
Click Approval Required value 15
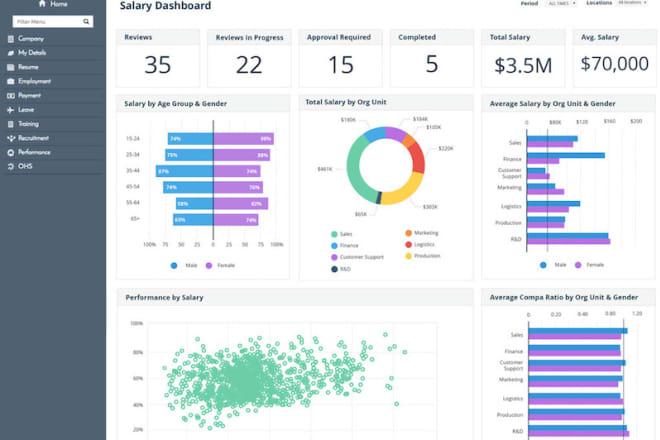(x=341, y=65)
